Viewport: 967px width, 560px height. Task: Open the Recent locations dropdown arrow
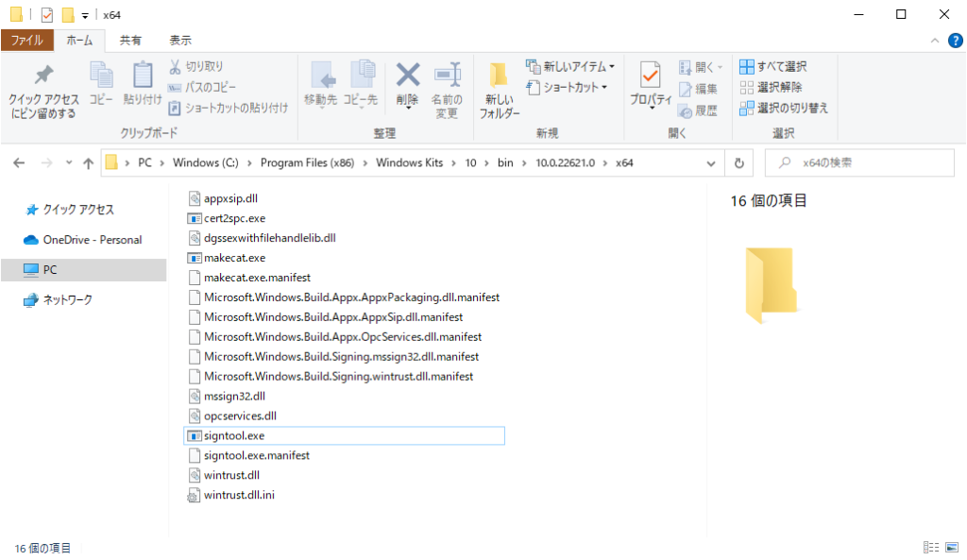point(69,162)
